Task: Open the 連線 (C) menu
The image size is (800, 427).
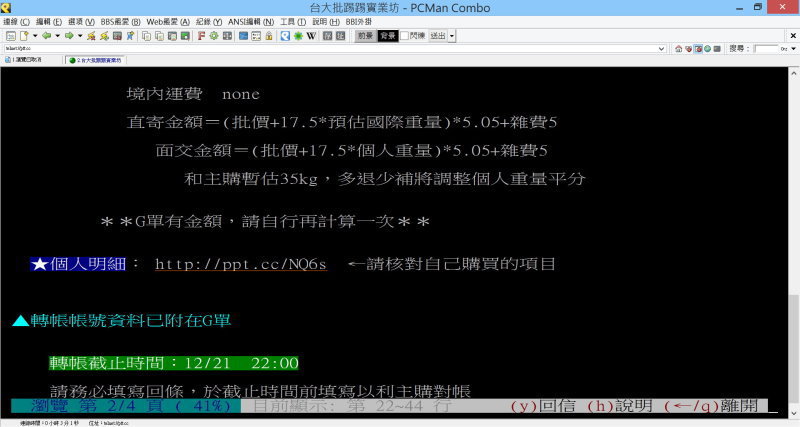Action: [16, 22]
